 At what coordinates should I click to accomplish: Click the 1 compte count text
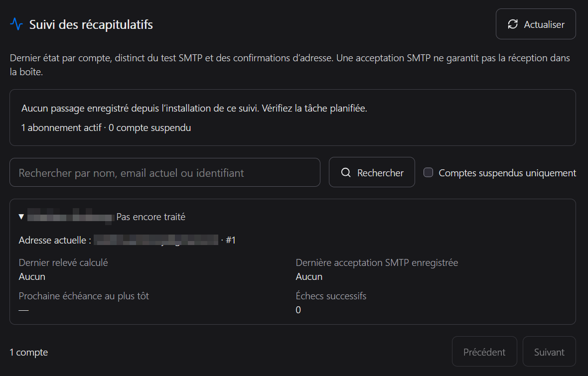click(x=29, y=353)
